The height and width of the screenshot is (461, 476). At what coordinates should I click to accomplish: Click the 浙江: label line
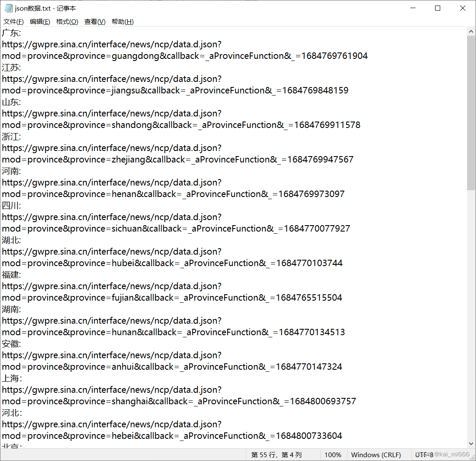click(12, 136)
